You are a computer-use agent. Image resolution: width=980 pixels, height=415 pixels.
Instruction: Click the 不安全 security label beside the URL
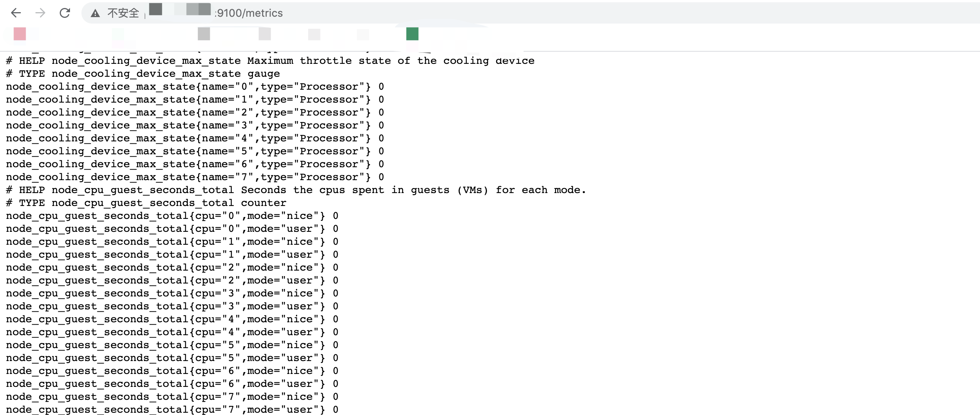pyautogui.click(x=123, y=13)
